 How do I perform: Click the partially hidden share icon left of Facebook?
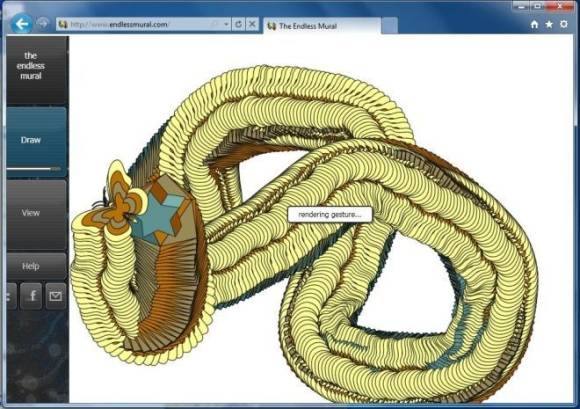pos(11,296)
